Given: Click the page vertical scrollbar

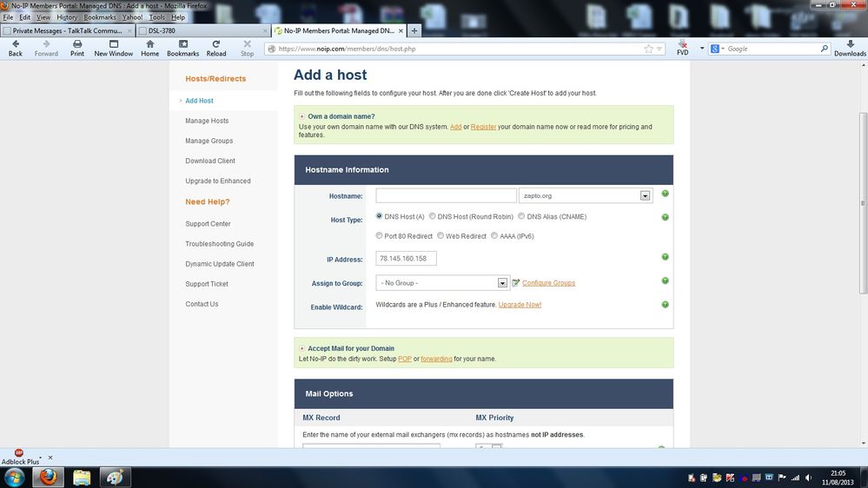Looking at the screenshot, I should pos(863,203).
